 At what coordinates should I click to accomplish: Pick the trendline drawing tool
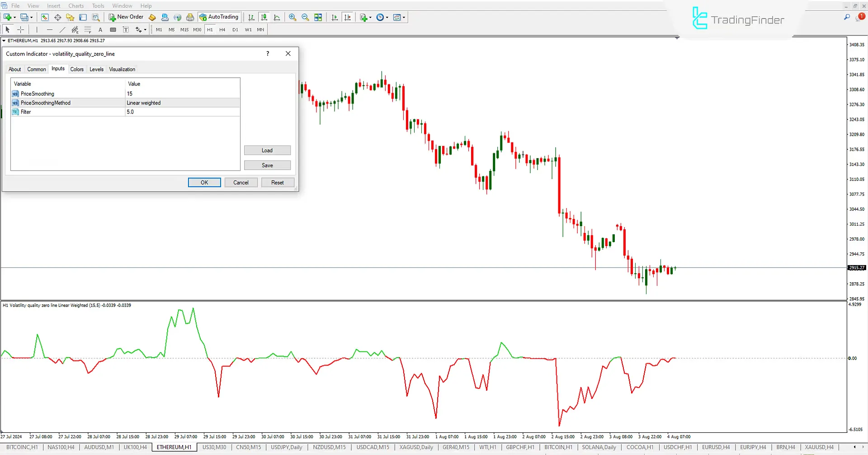[62, 29]
